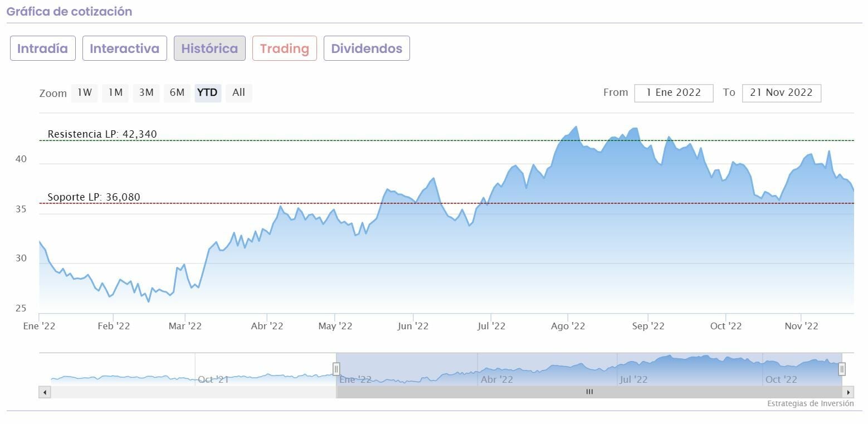Switch to the Interactiva tab

[124, 48]
